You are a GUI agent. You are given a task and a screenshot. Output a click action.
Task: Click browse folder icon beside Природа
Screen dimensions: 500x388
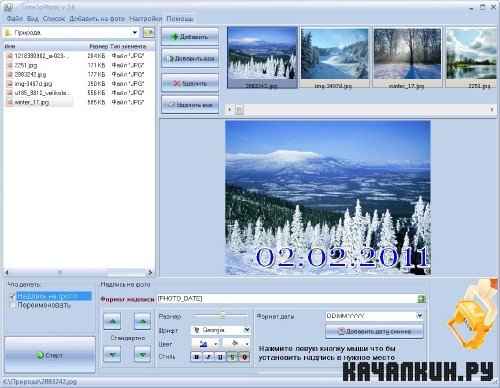(148, 32)
